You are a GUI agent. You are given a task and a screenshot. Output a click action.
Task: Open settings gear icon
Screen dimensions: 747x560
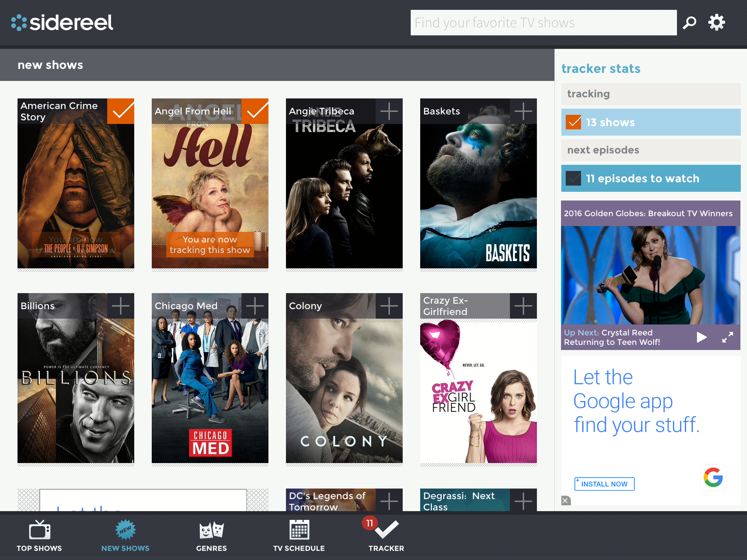(716, 23)
